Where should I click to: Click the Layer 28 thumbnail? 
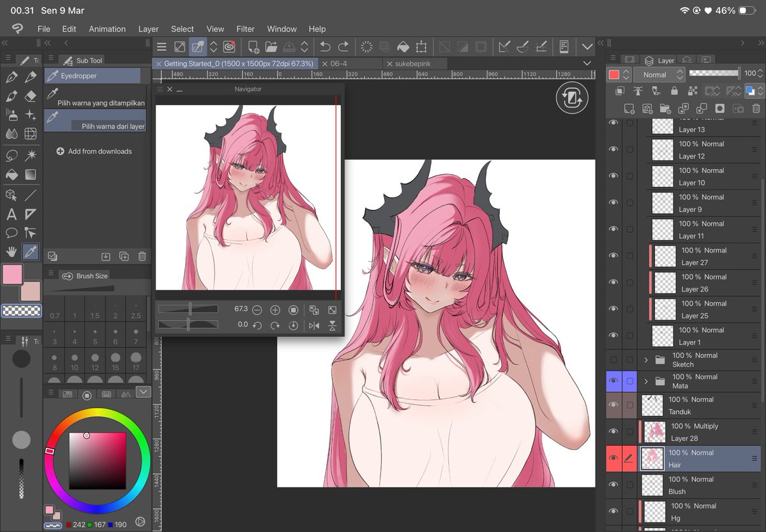pos(655,432)
